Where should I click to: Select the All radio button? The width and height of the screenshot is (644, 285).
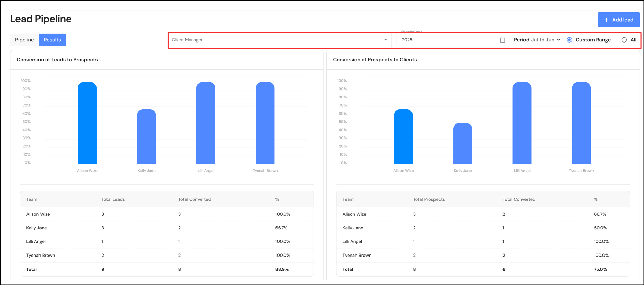coord(624,40)
